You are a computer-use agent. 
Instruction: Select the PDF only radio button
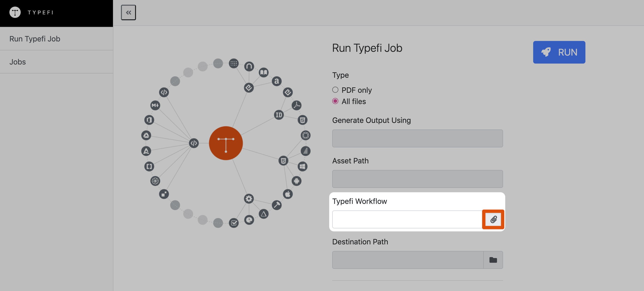pos(335,89)
